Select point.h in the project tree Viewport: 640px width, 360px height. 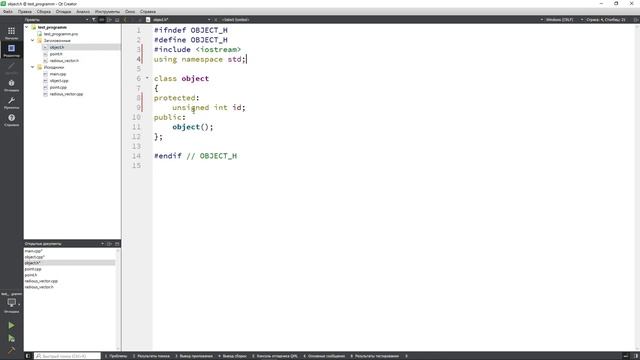tap(56, 54)
